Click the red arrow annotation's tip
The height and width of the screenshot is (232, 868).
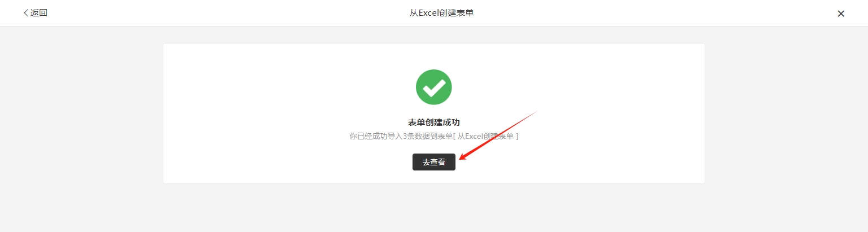[x=459, y=159]
